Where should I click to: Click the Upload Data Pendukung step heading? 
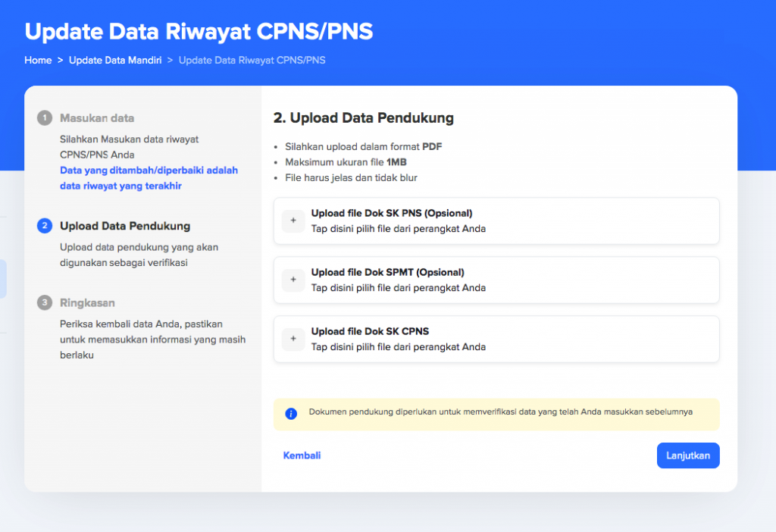[x=125, y=226]
